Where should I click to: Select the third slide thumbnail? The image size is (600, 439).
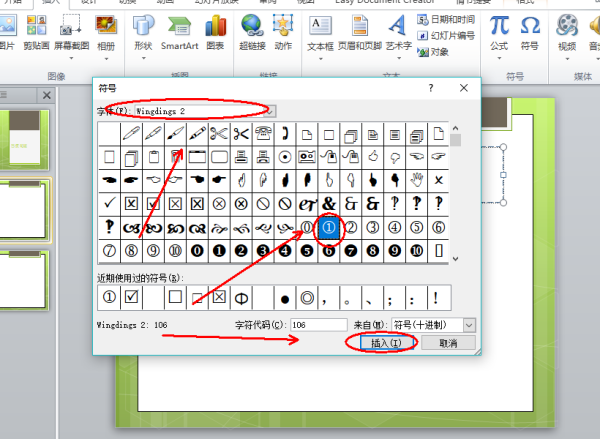[x=24, y=280]
